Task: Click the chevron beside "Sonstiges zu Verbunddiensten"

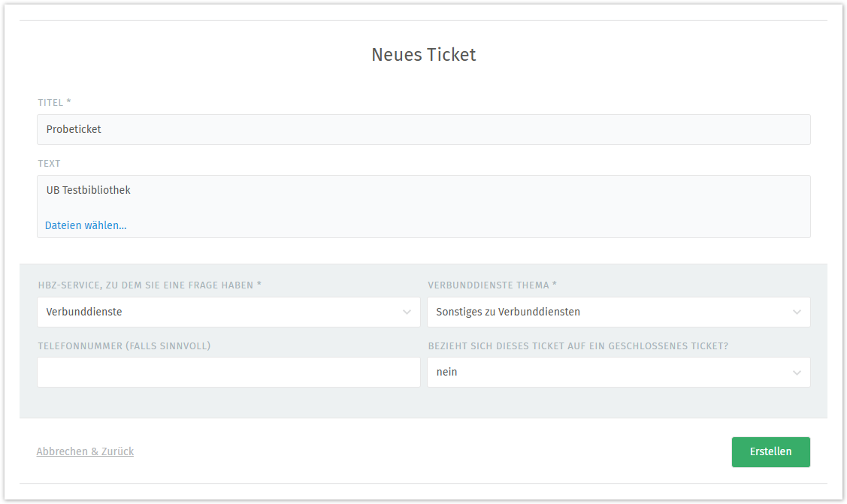Action: (x=797, y=312)
